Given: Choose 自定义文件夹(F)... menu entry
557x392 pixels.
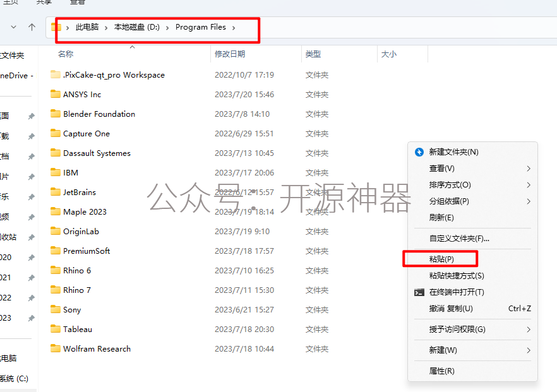Looking at the screenshot, I should pos(472,239).
